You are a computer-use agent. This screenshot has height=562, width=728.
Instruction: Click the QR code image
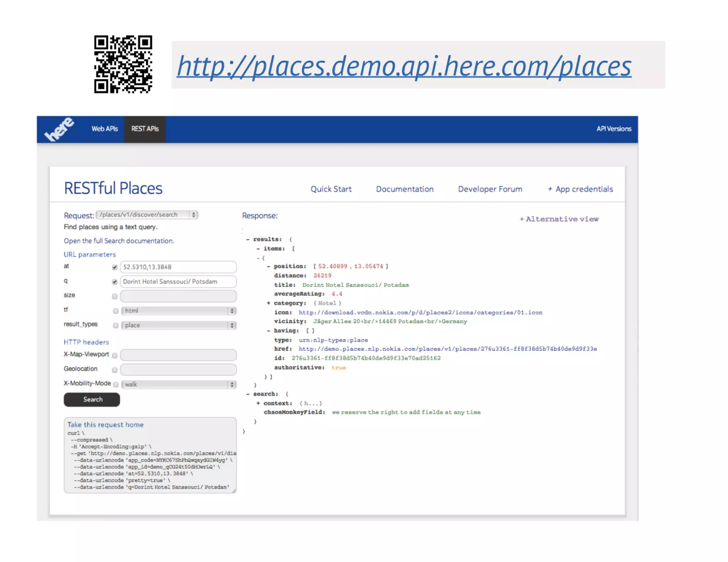(123, 64)
